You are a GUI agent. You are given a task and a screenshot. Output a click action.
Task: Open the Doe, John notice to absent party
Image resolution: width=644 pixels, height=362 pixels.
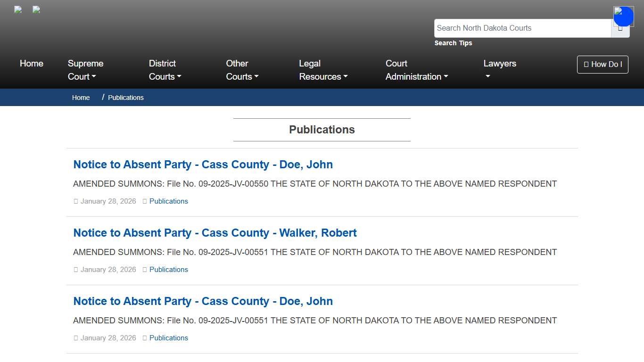point(203,165)
